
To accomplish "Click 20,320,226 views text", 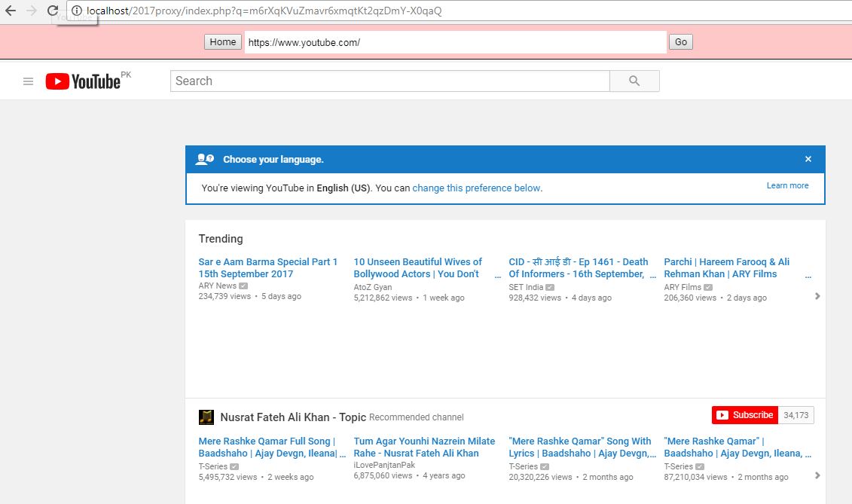I will tap(540, 478).
